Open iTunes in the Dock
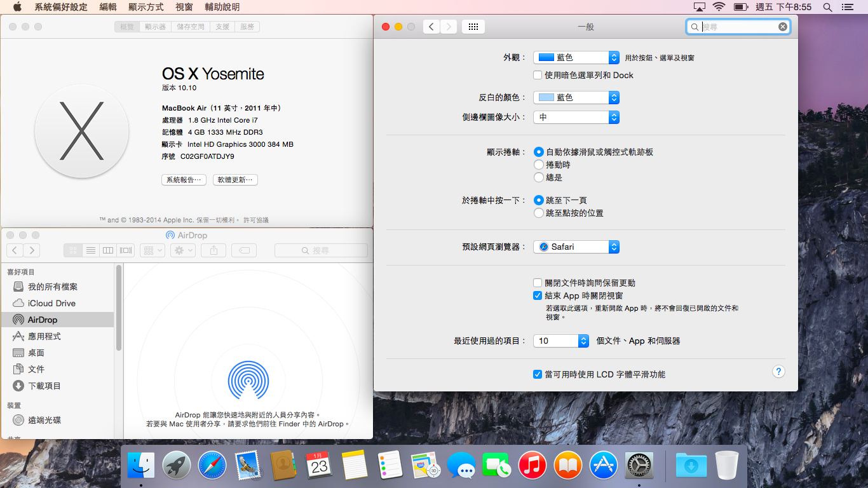This screenshot has width=868, height=488. (532, 466)
